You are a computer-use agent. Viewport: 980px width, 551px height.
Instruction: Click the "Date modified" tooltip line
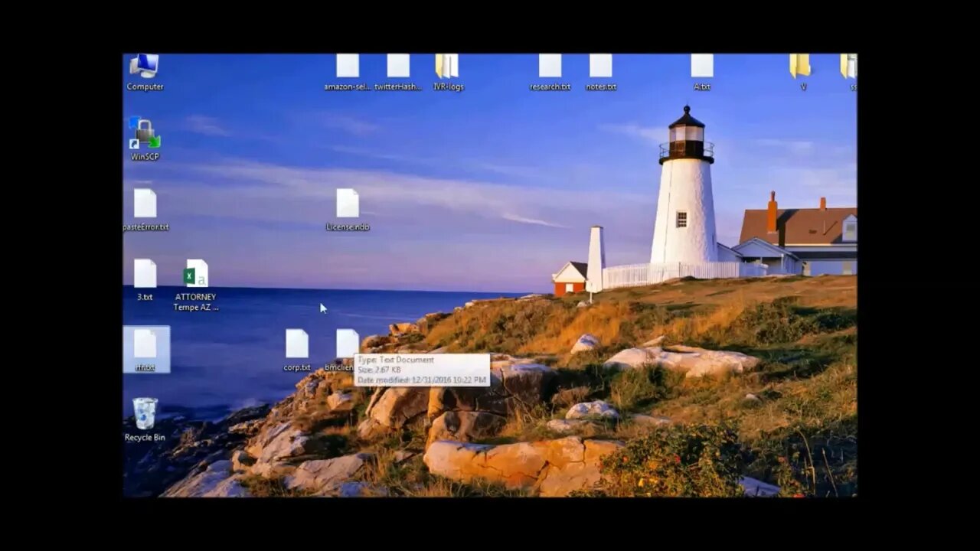[x=421, y=380]
